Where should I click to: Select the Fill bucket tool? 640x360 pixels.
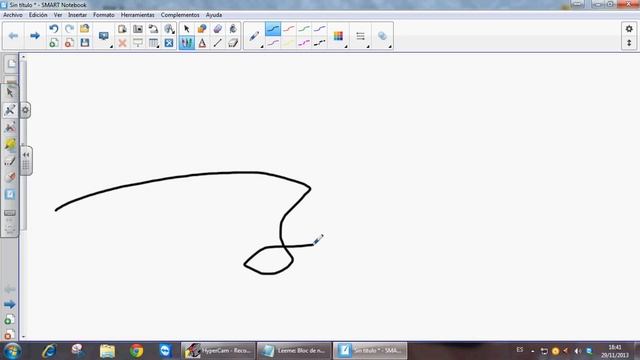click(233, 29)
